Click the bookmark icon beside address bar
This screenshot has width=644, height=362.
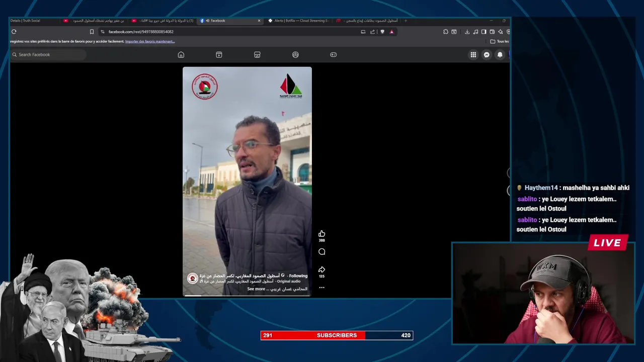pyautogui.click(x=92, y=32)
